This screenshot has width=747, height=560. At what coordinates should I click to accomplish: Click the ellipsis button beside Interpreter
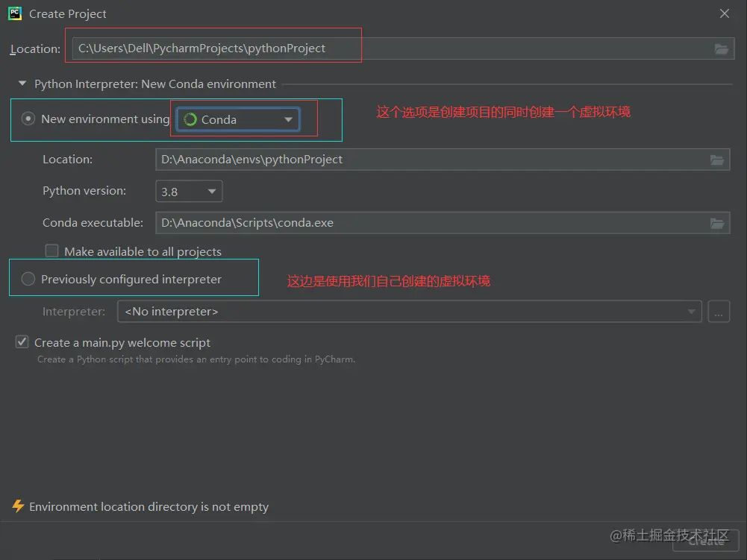(719, 312)
